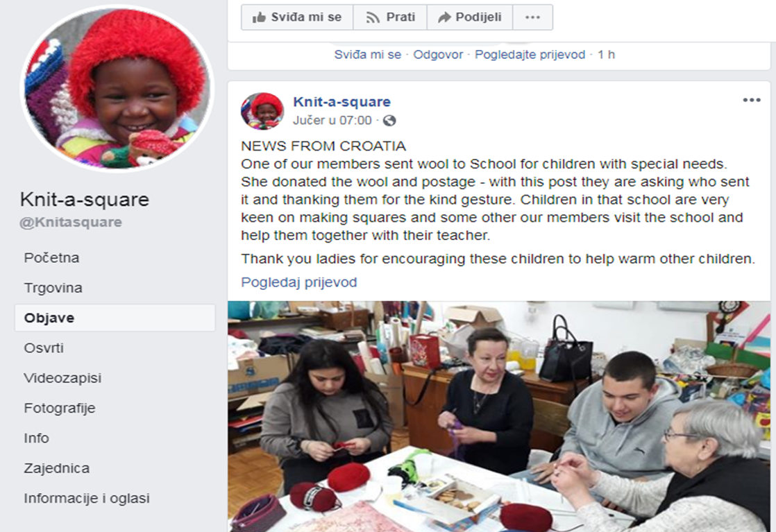
Task: Click the 'Podijeli' share button
Action: (470, 17)
